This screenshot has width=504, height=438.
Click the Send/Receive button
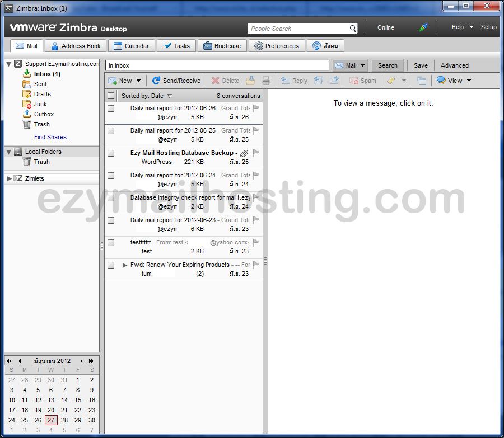tap(176, 81)
